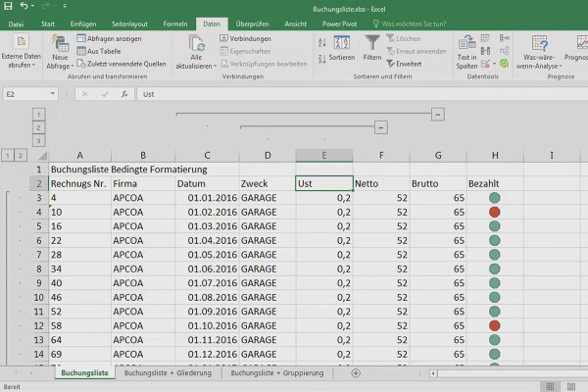
Task: Show column outline level 1
Action: 38,115
